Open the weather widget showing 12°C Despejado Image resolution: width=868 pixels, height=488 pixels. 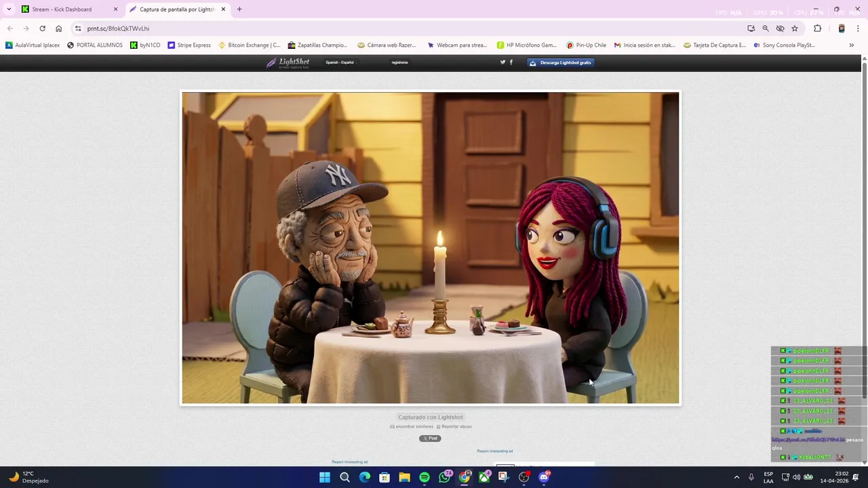coord(28,477)
